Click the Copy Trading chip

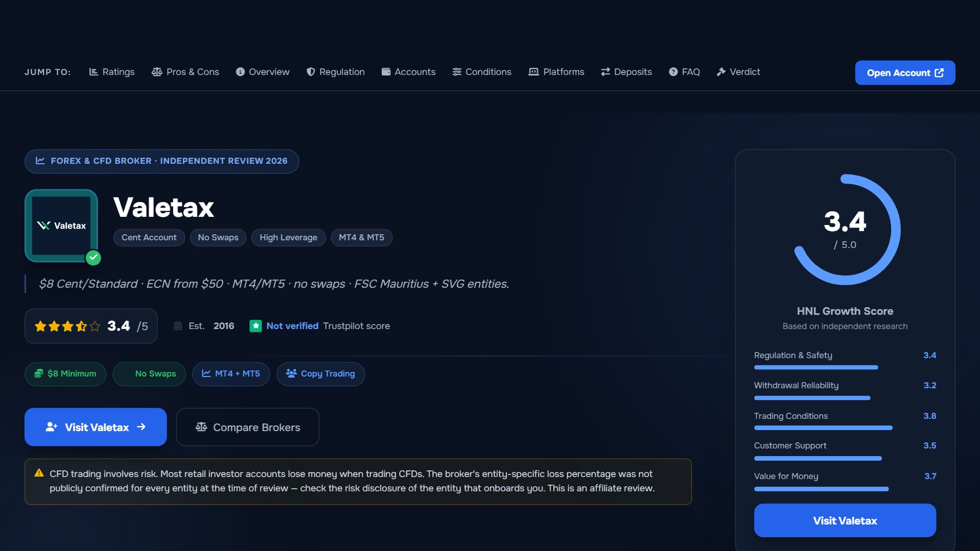pyautogui.click(x=321, y=374)
